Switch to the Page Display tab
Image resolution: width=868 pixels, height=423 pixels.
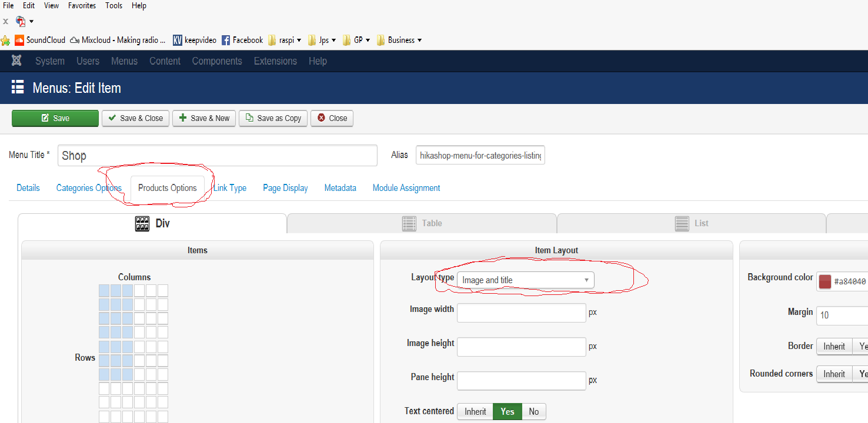[x=285, y=188]
